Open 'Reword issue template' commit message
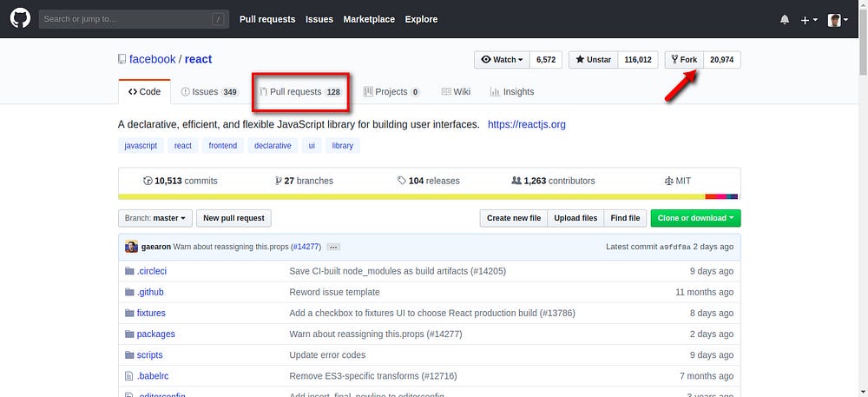 334,293
